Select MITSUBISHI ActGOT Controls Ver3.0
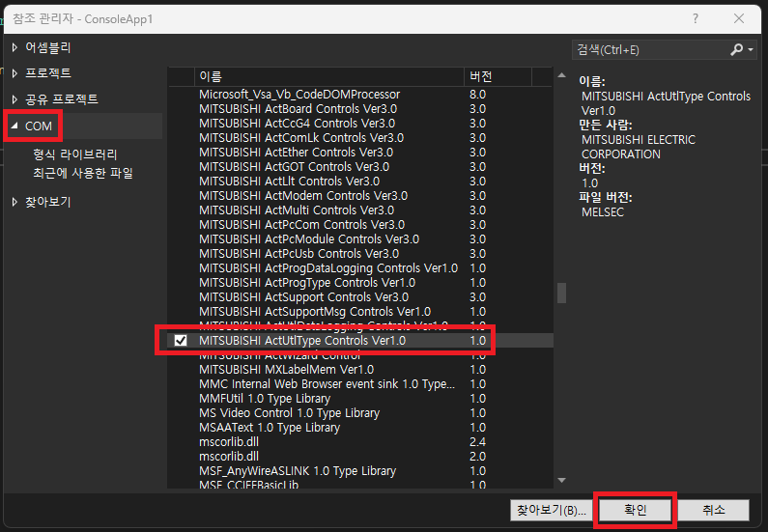Image resolution: width=768 pixels, height=532 pixels. (360, 166)
